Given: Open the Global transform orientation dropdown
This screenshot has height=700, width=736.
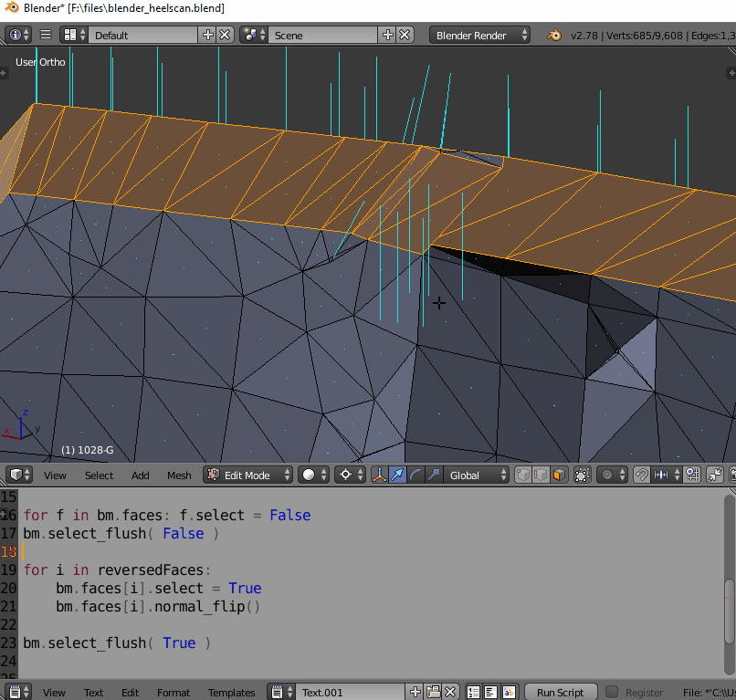Looking at the screenshot, I should pos(475,475).
